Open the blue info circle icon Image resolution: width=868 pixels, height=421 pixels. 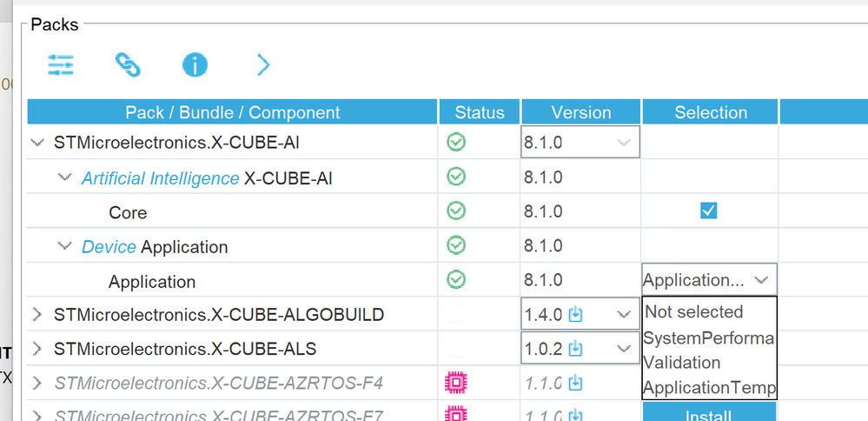pos(195,65)
